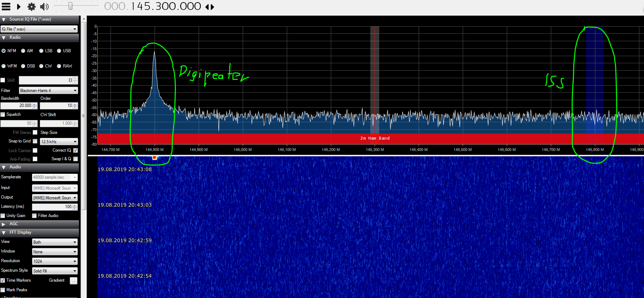Click the 145,000 M frequency axis label
This screenshot has width=644, height=298.
click(x=243, y=150)
